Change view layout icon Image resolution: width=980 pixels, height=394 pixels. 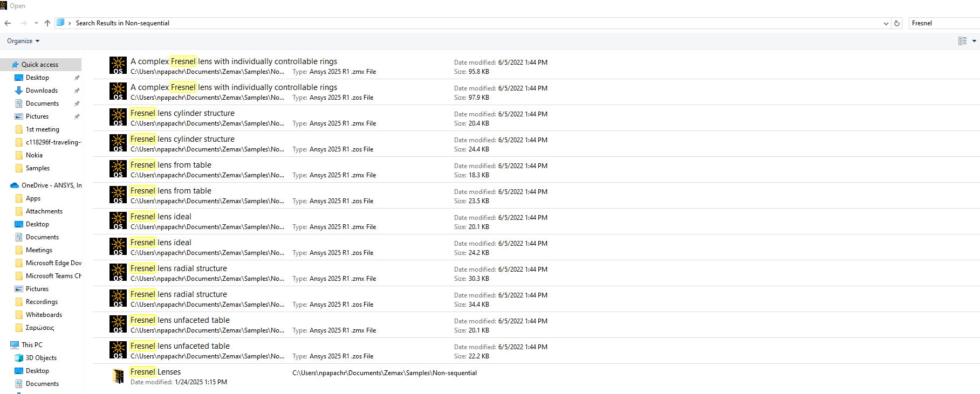pos(962,41)
